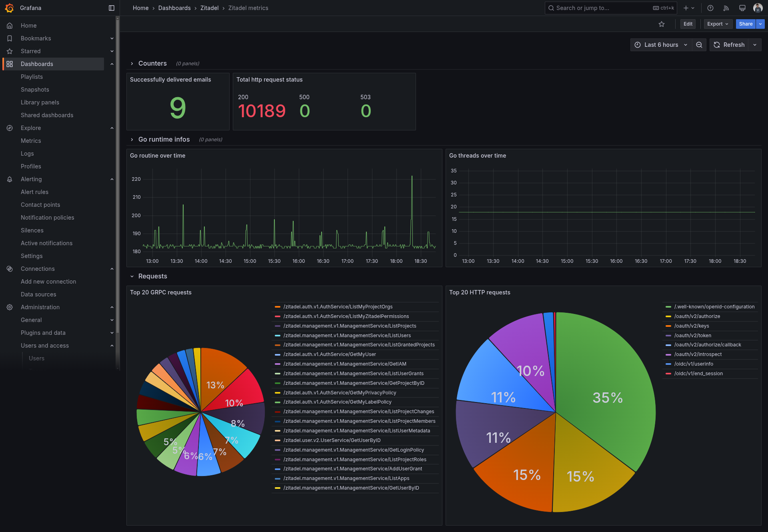Open Shared dashboards in sidebar
768x532 pixels.
pyautogui.click(x=47, y=115)
